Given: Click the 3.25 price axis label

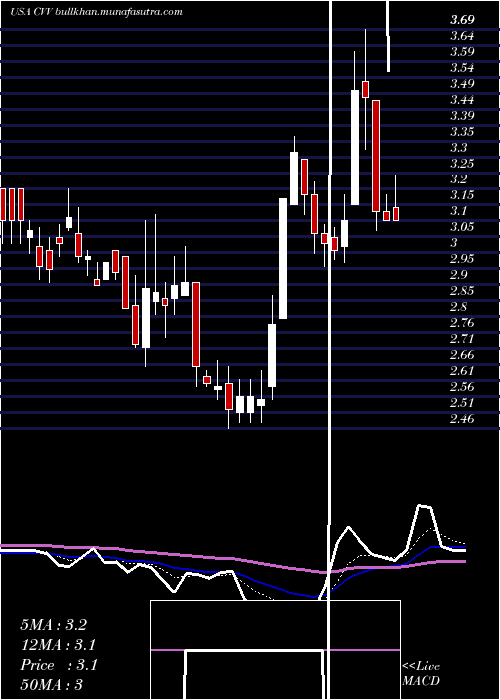Looking at the screenshot, I should 462,163.
